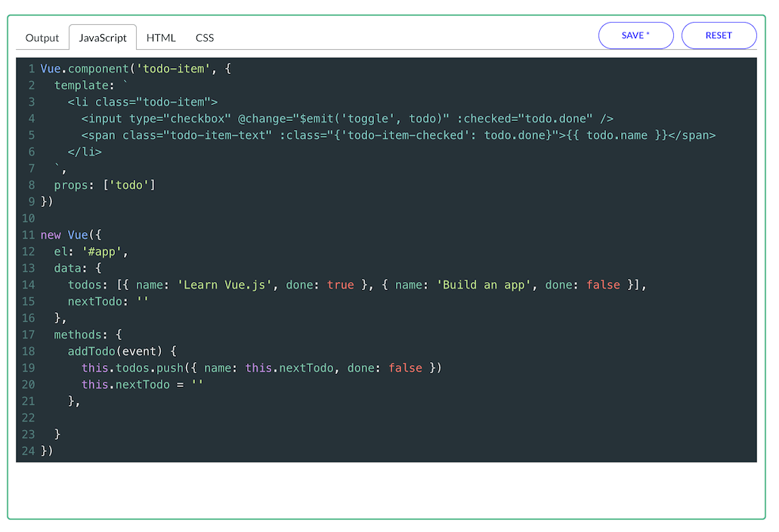Show the CSS tab
The width and height of the screenshot is (779, 532).
205,38
